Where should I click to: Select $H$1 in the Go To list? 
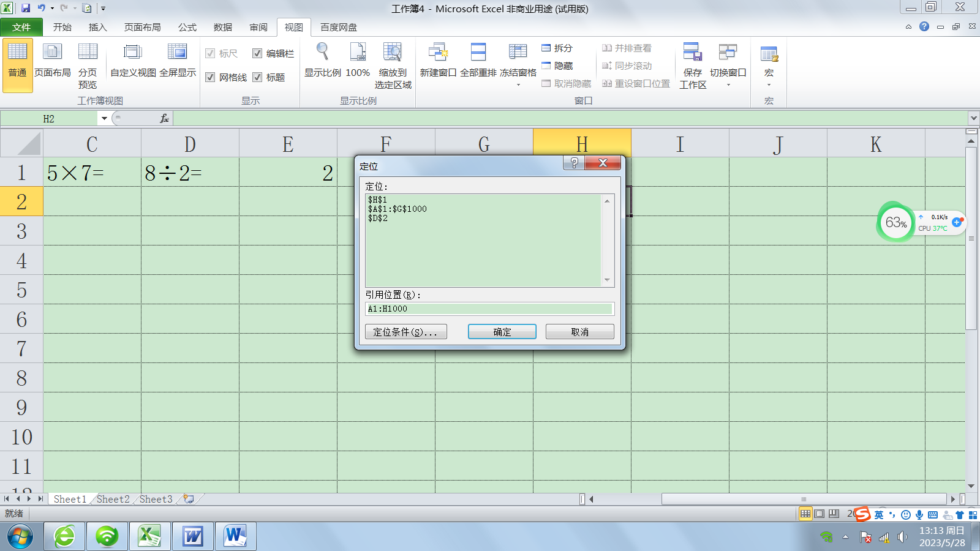tap(377, 200)
